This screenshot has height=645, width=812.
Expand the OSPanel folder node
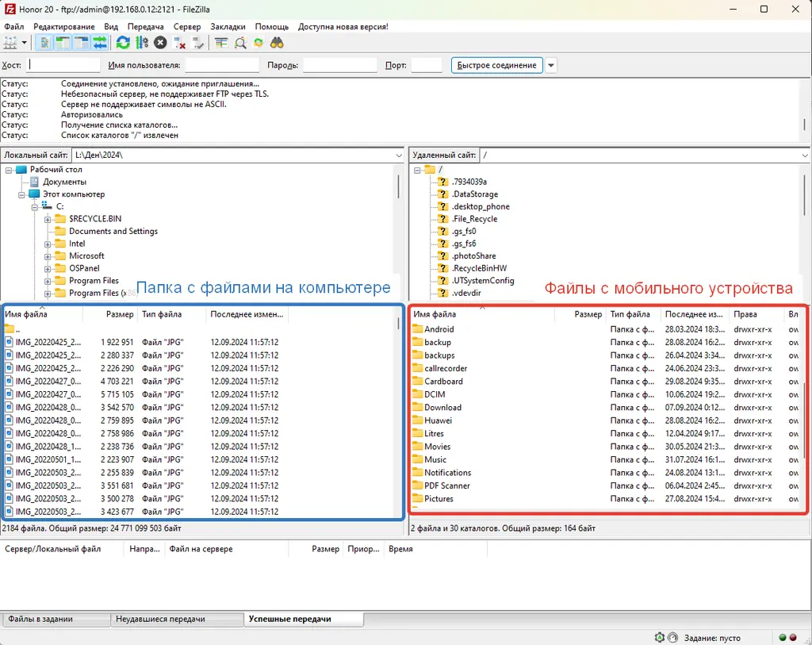point(48,269)
